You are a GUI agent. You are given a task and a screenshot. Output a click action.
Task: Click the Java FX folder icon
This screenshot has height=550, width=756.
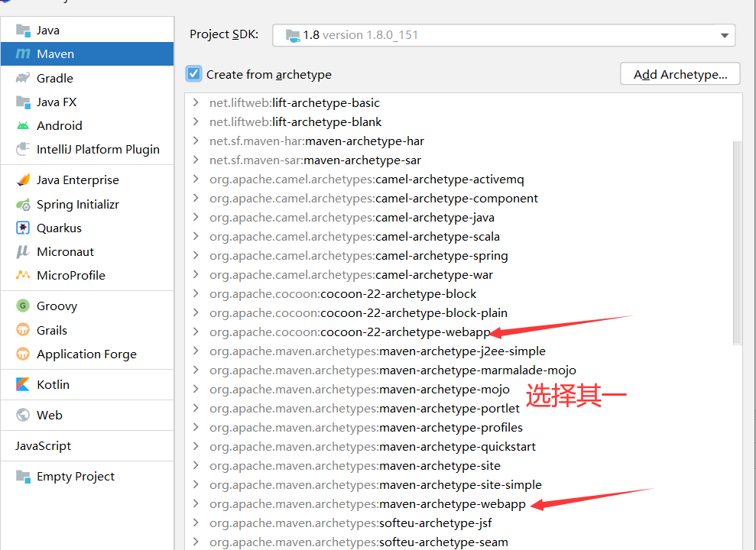point(23,102)
